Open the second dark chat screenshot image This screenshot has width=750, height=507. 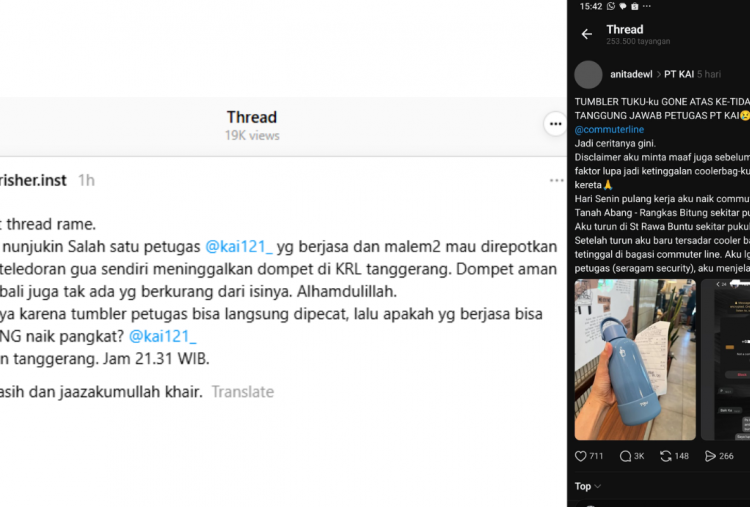725,360
